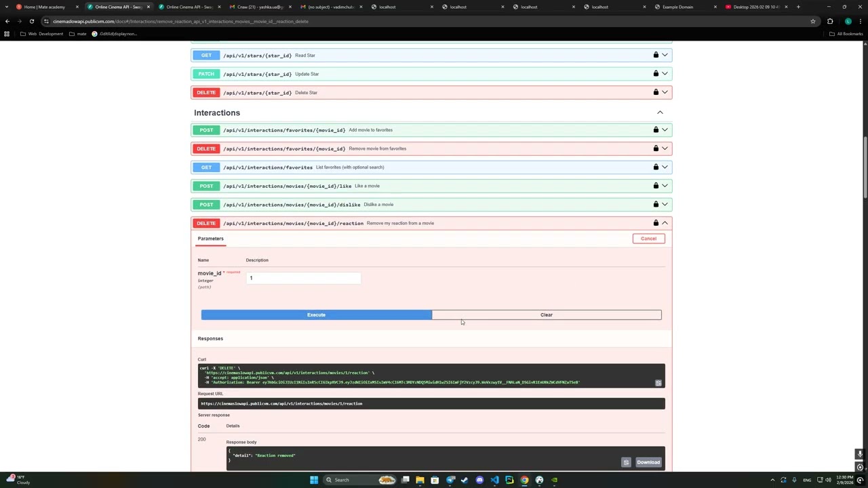Click the movie_id input field
The width and height of the screenshot is (868, 488).
pyautogui.click(x=304, y=278)
